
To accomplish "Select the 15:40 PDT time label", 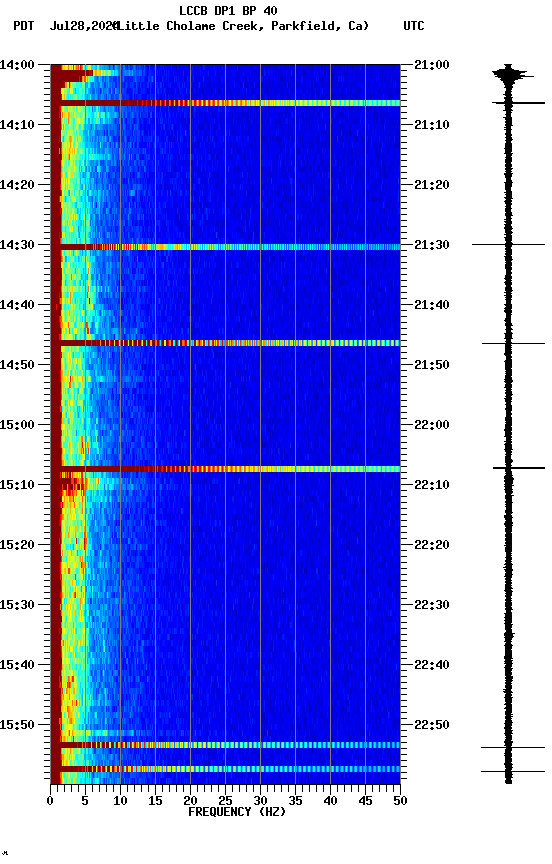I will (x=17, y=665).
